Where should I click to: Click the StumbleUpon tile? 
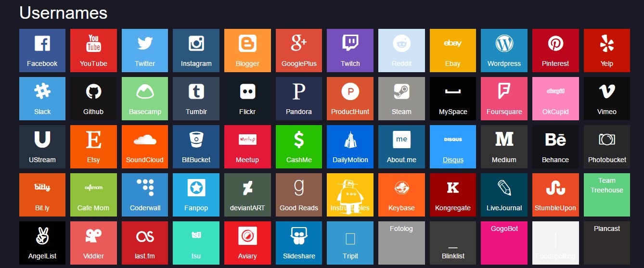tap(555, 195)
